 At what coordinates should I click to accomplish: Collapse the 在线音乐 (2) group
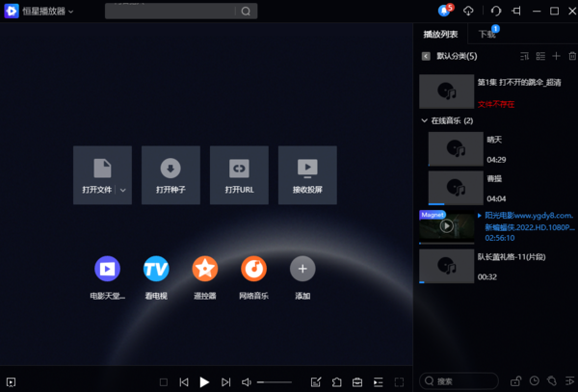(x=425, y=121)
